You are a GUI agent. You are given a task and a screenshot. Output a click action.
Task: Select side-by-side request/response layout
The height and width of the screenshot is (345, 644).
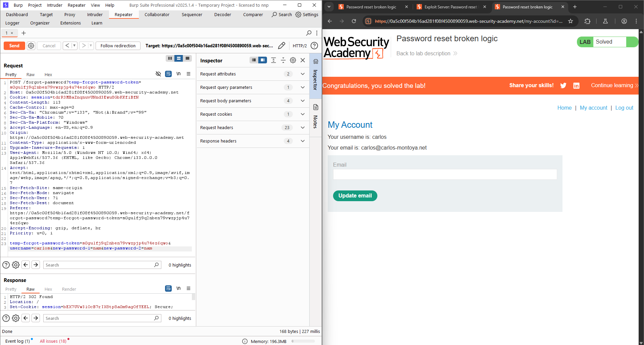click(x=170, y=58)
